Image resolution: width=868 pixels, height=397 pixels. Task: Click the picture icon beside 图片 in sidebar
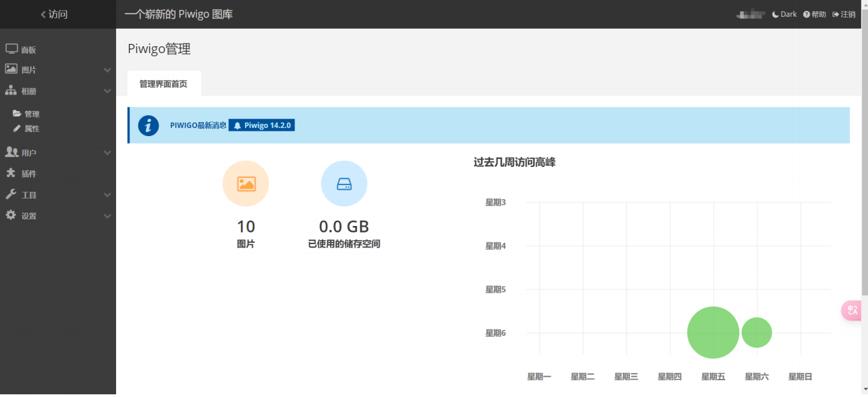pyautogui.click(x=11, y=69)
